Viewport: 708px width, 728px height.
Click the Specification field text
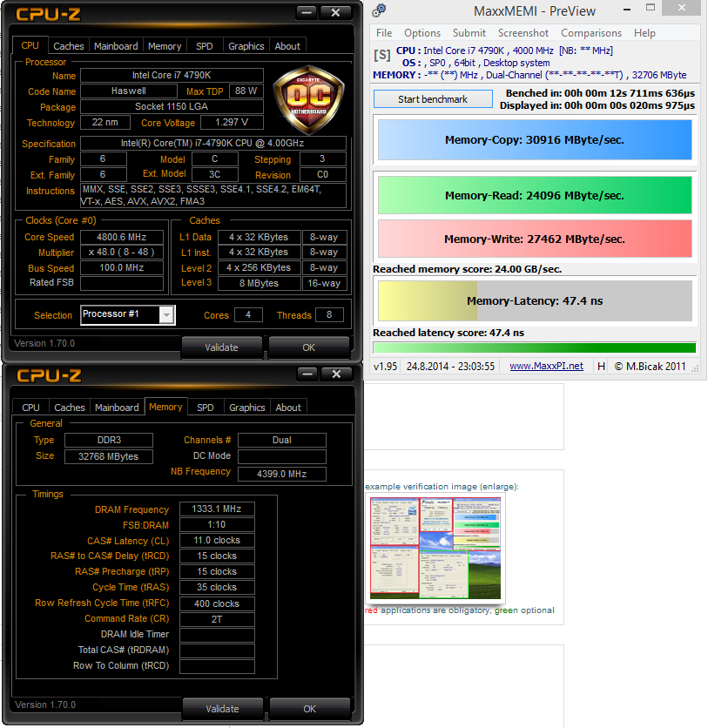click(x=213, y=143)
